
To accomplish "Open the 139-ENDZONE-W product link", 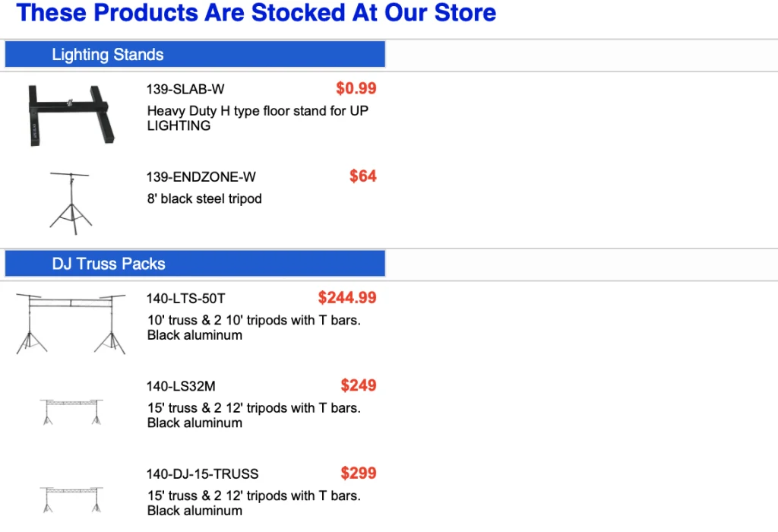I will (x=201, y=177).
